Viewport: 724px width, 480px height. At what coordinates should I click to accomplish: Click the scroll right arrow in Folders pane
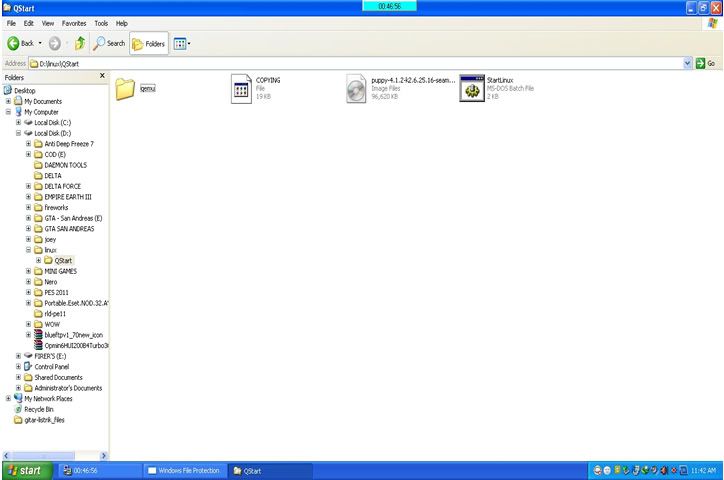click(x=104, y=456)
